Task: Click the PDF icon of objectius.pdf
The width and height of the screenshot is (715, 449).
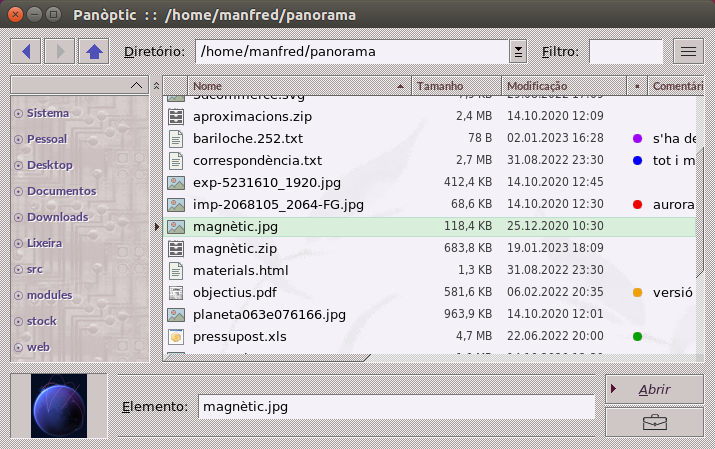Action: coord(176,293)
